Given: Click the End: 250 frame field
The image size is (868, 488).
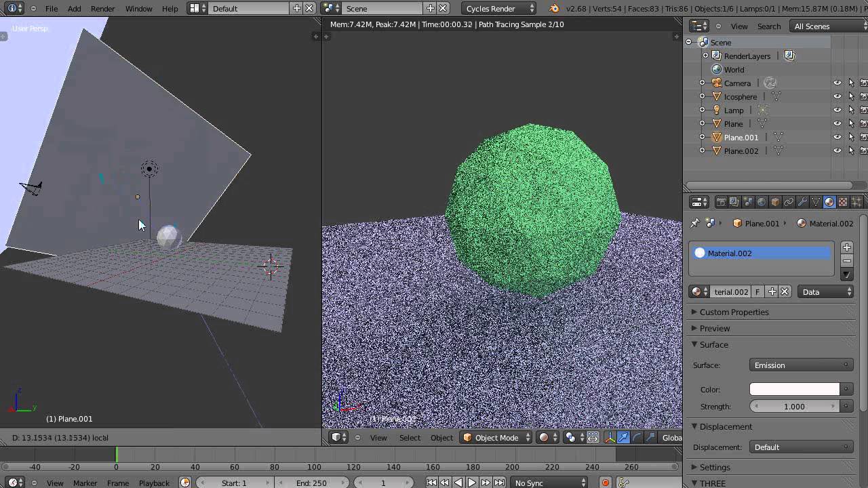Looking at the screenshot, I should pyautogui.click(x=312, y=483).
